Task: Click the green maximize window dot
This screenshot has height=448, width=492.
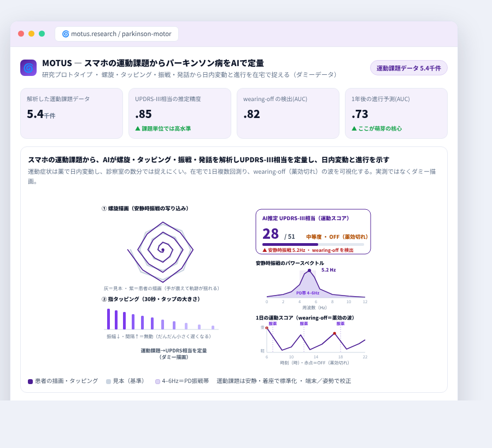Action: coord(42,33)
